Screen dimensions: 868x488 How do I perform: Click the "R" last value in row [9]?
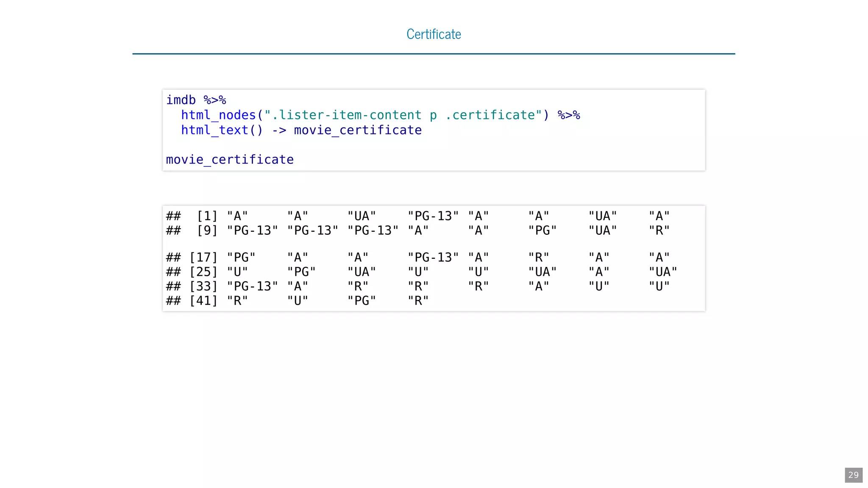(659, 230)
